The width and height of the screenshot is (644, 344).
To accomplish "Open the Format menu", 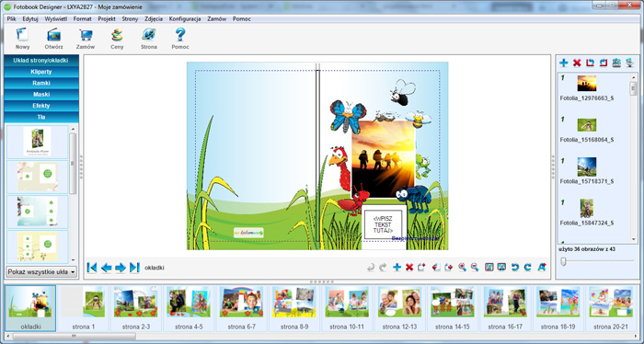I will 83,19.
